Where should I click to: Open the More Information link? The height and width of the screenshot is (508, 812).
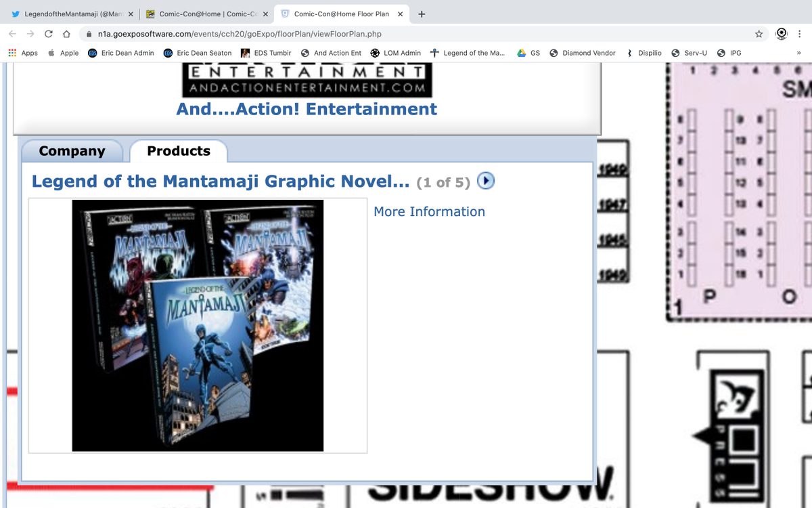pyautogui.click(x=429, y=211)
